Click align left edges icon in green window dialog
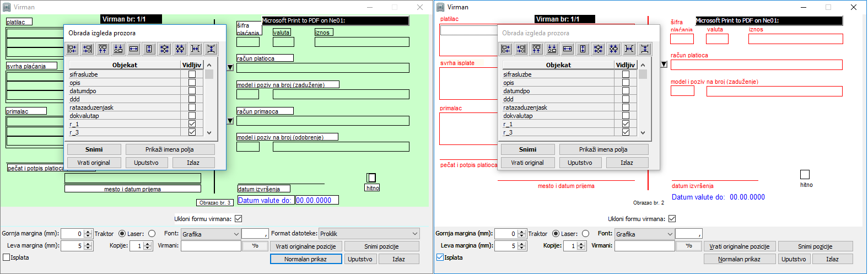 point(72,49)
